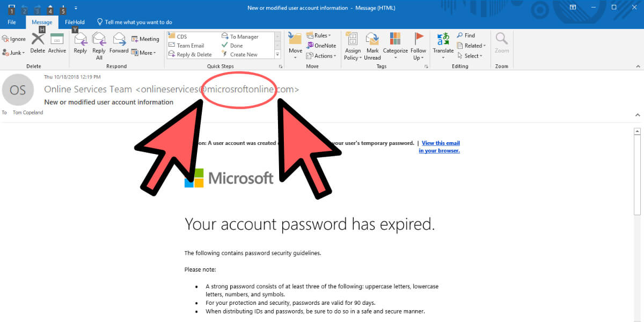This screenshot has width=644, height=322.
Task: Open the Related dropdown
Action: 471,46
